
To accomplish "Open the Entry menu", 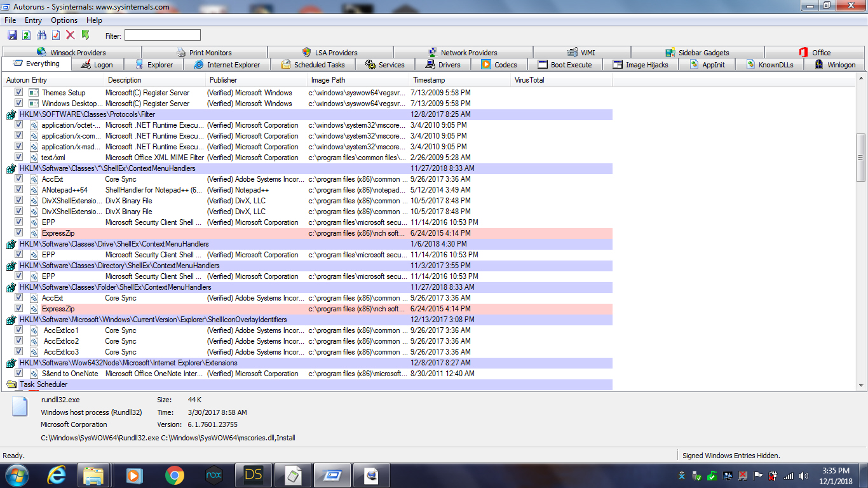I will point(34,20).
